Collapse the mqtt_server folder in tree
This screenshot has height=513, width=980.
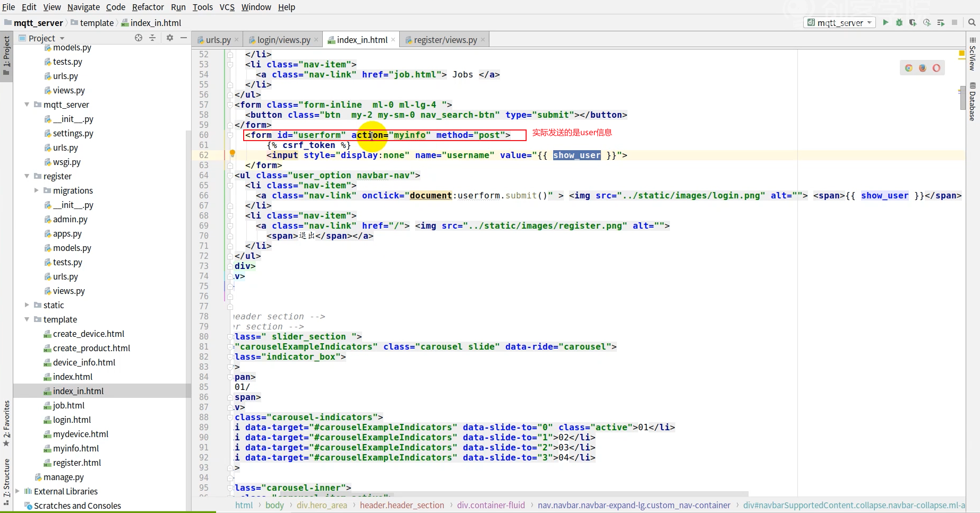[27, 105]
